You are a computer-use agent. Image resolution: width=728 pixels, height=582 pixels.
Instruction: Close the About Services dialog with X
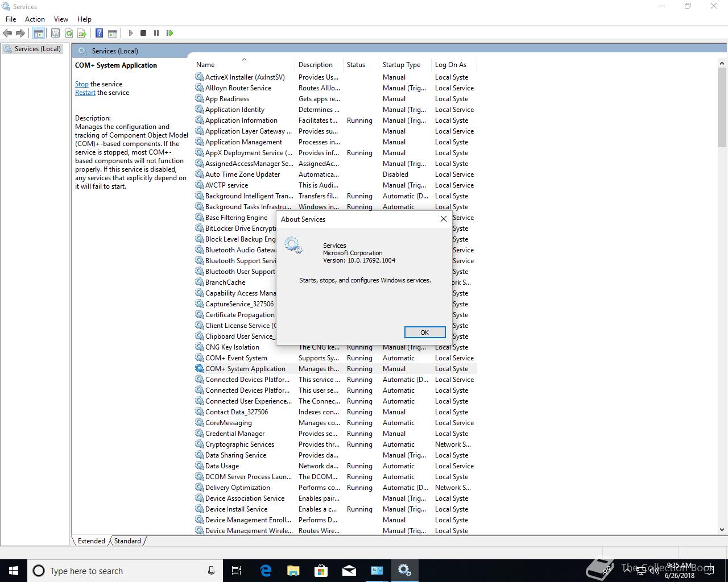pyautogui.click(x=444, y=219)
